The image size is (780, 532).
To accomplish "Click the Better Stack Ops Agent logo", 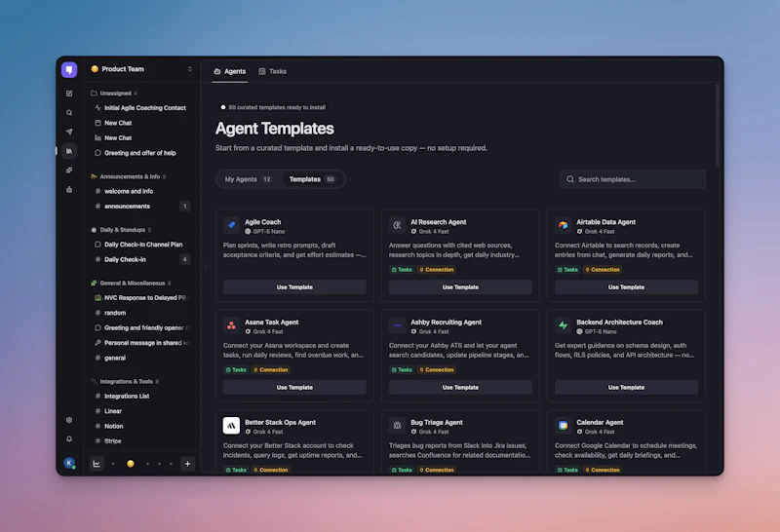I will 231,426.
